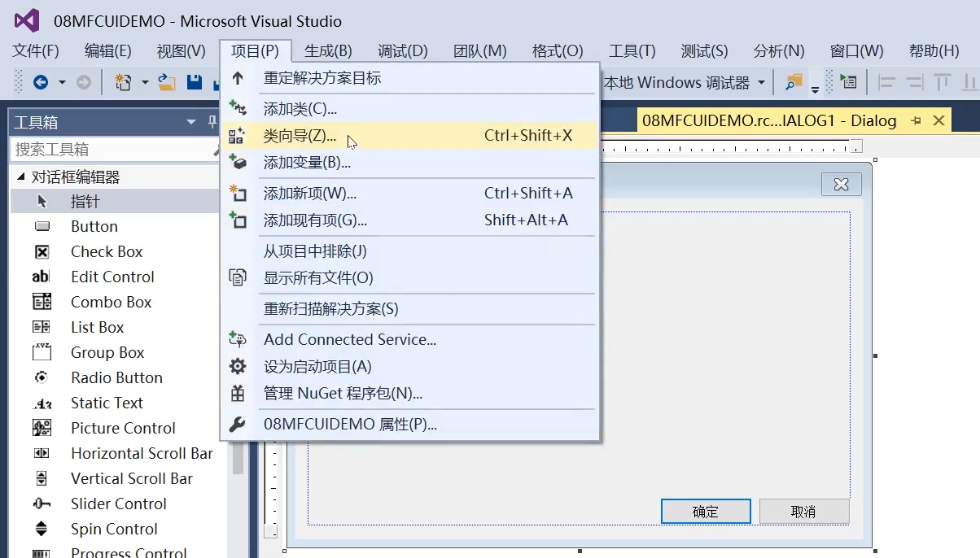Viewport: 980px width, 558px height.
Task: Click the Find in Files folder icon
Action: tap(794, 82)
